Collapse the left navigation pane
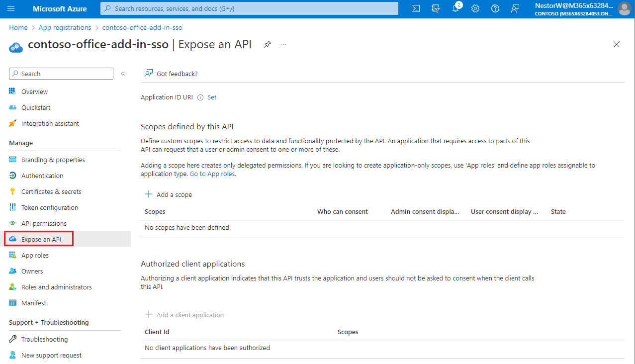This screenshot has width=635, height=364. coord(123,73)
